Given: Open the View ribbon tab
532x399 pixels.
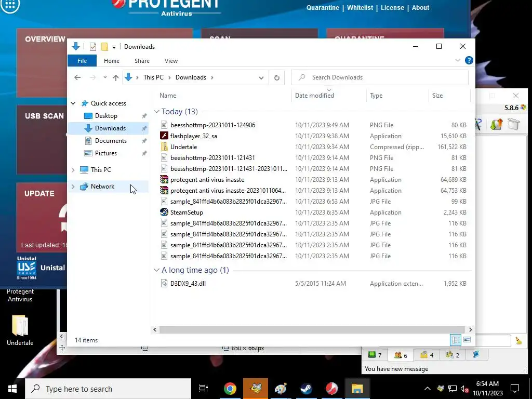Looking at the screenshot, I should [x=171, y=61].
